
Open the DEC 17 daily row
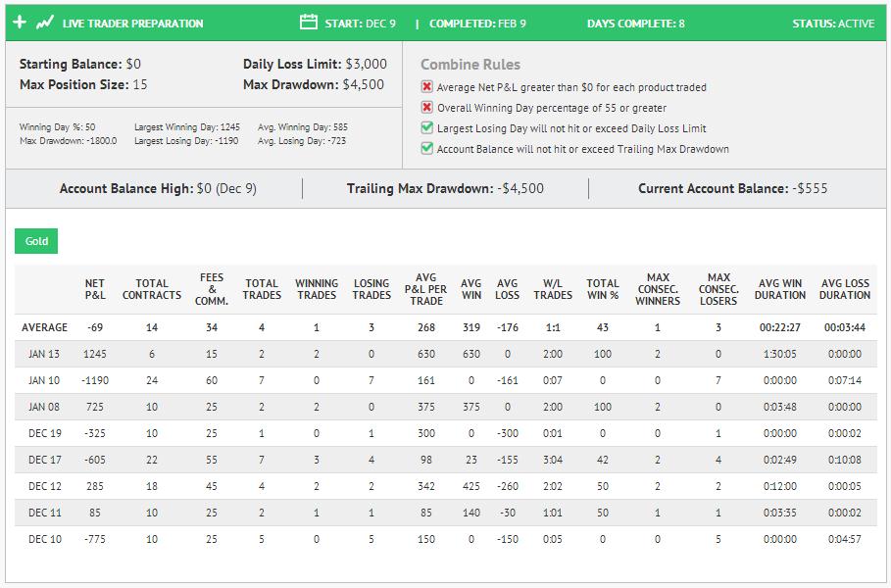[x=445, y=460]
